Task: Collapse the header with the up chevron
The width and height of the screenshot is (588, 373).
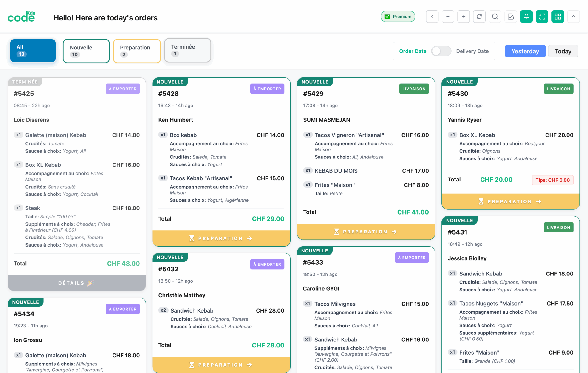Action: pyautogui.click(x=573, y=17)
